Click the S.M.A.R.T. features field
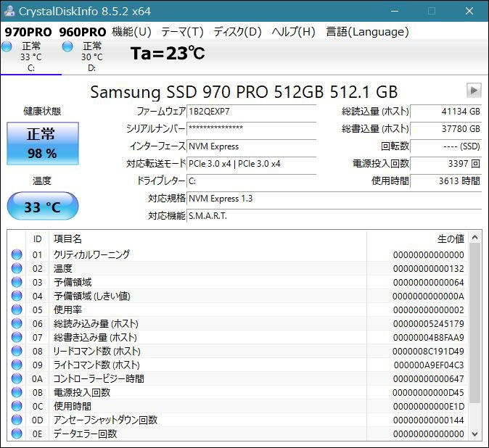The height and width of the screenshot is (448, 489). pyautogui.click(x=334, y=216)
